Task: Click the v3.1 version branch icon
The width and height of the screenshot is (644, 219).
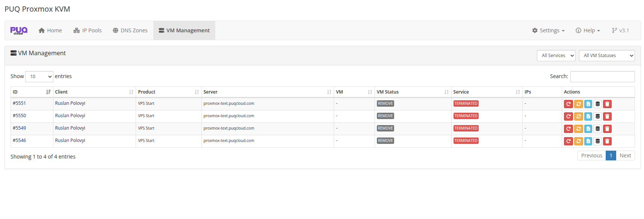Action: [x=615, y=30]
